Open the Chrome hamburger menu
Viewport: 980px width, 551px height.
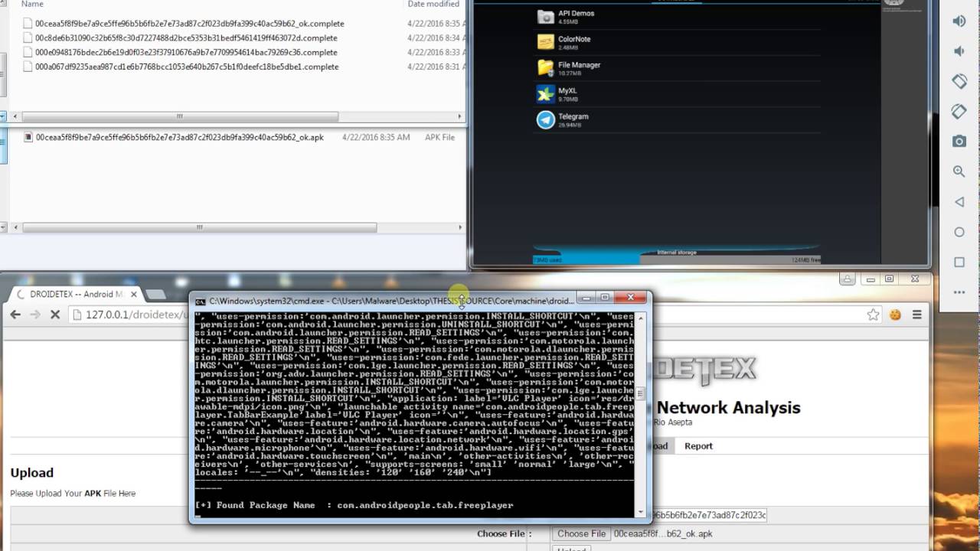pyautogui.click(x=916, y=315)
